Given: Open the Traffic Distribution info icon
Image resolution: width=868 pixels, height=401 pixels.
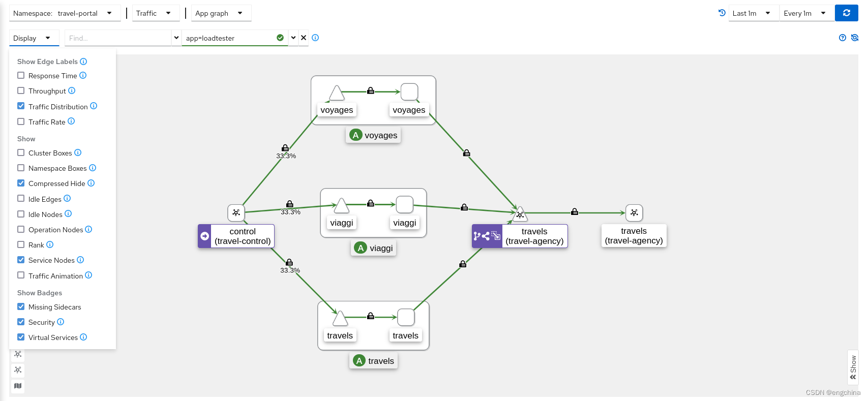Looking at the screenshot, I should [94, 106].
